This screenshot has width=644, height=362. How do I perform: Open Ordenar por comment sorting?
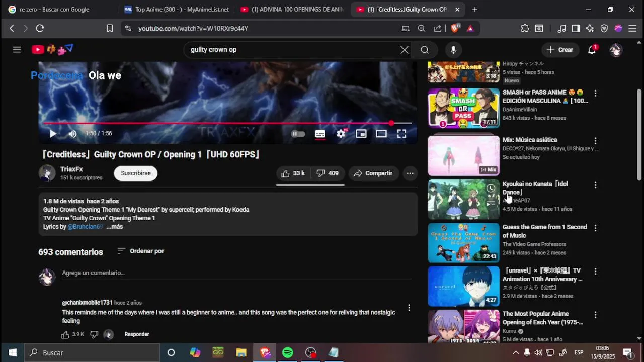(140, 251)
